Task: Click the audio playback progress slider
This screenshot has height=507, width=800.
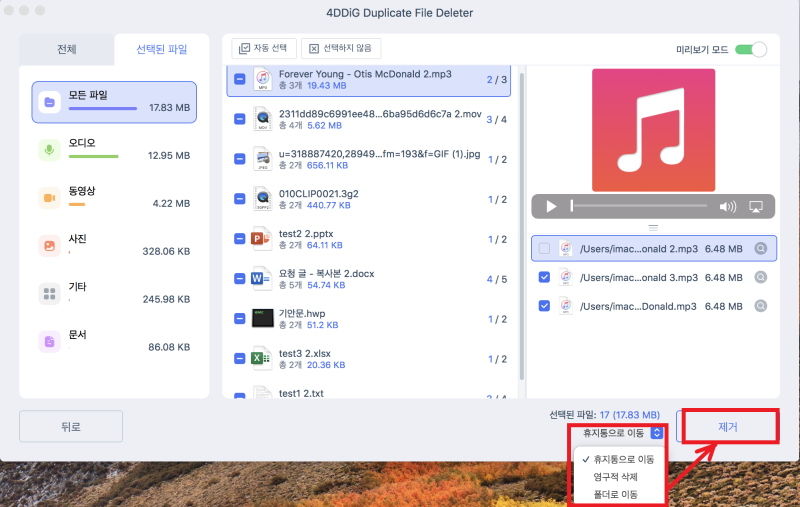Action: [x=639, y=206]
